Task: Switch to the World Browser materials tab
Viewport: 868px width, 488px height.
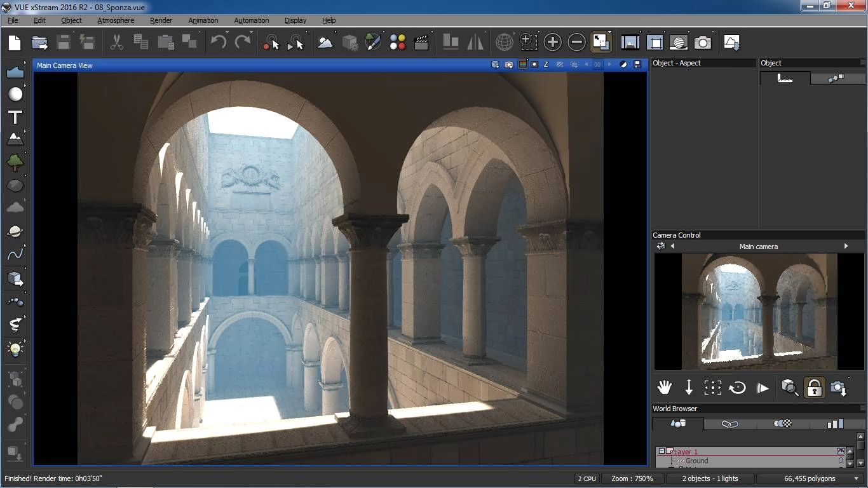Action: click(x=782, y=424)
